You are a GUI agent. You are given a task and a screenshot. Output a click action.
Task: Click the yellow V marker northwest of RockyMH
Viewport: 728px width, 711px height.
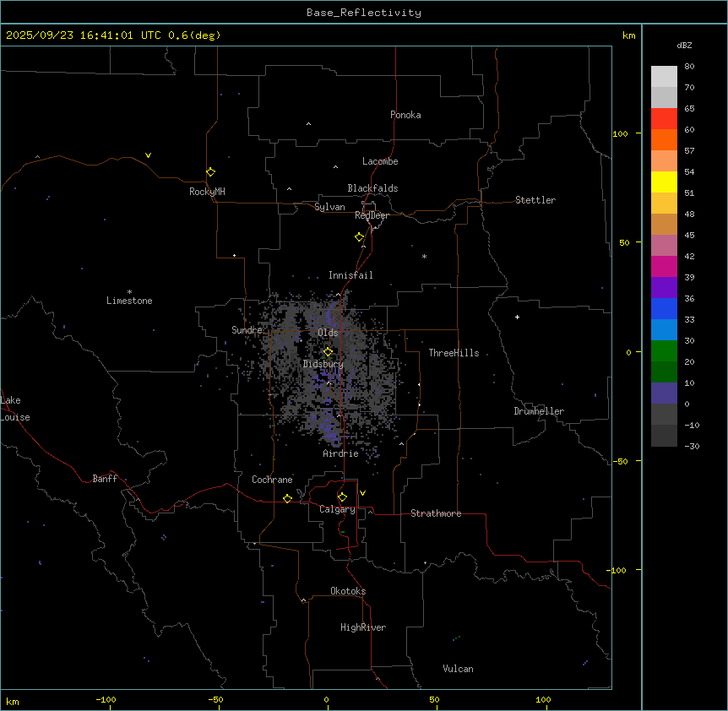(148, 155)
